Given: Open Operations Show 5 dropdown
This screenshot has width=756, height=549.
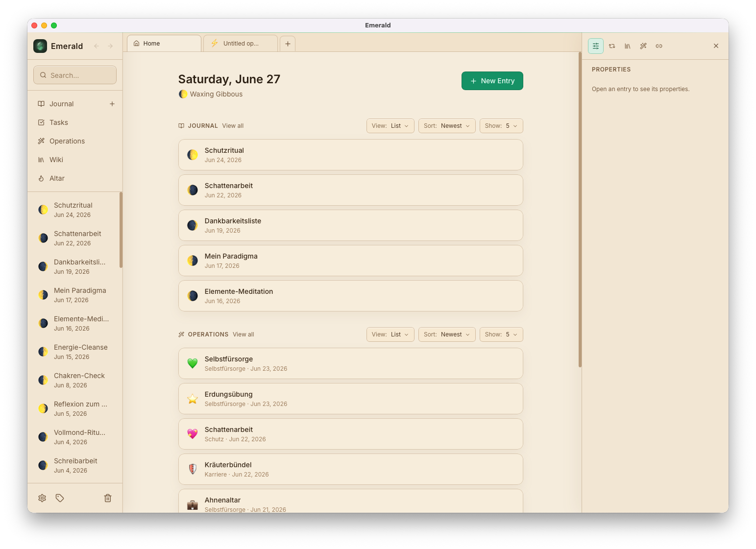Looking at the screenshot, I should (x=501, y=334).
